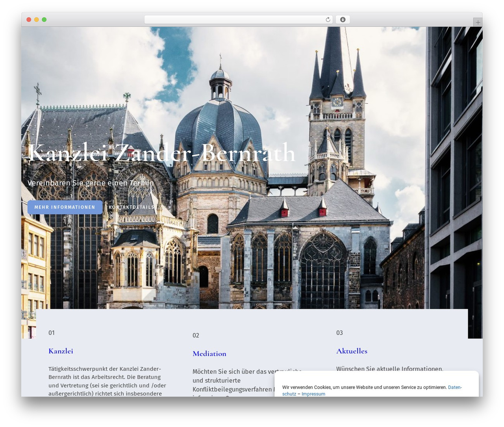Reload the page with the refresh icon
Screen dimensions: 504x427
pyautogui.click(x=328, y=20)
